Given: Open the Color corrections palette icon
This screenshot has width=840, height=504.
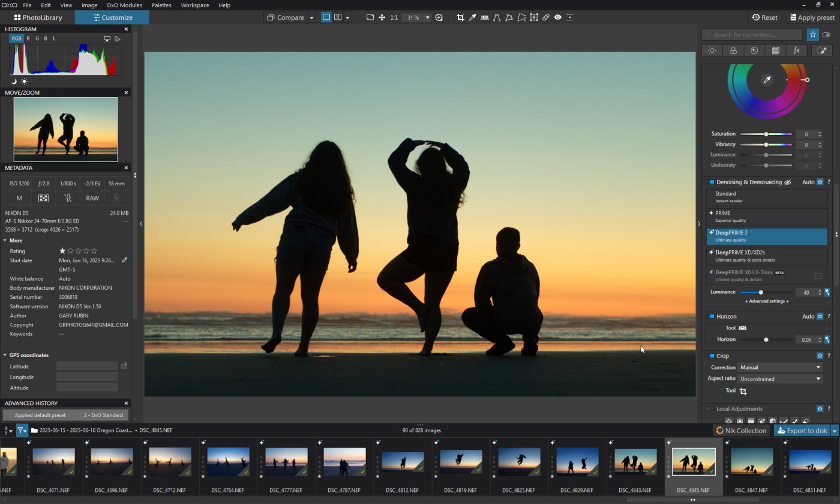Looking at the screenshot, I should (x=733, y=51).
